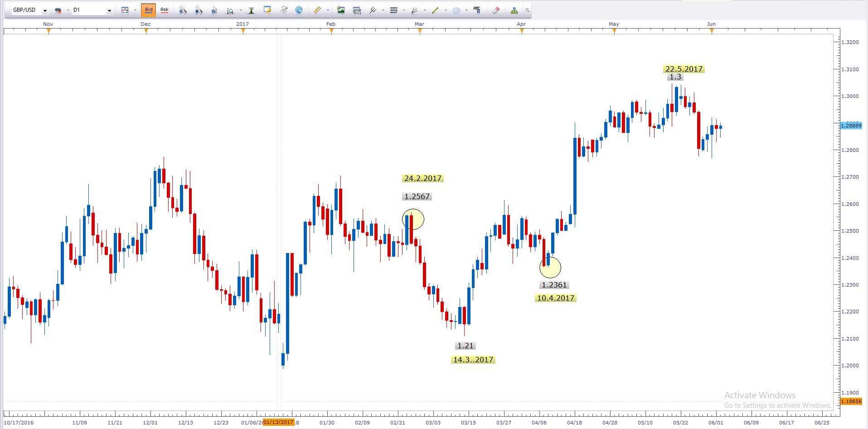Screen dimensions: 868x429
Task: Expand the ellipse shape tool dropdown arrow
Action: pyautogui.click(x=466, y=10)
